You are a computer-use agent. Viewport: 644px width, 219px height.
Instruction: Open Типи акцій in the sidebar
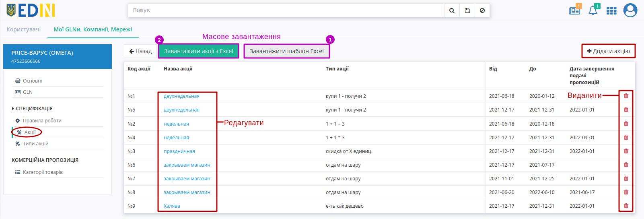click(x=35, y=144)
